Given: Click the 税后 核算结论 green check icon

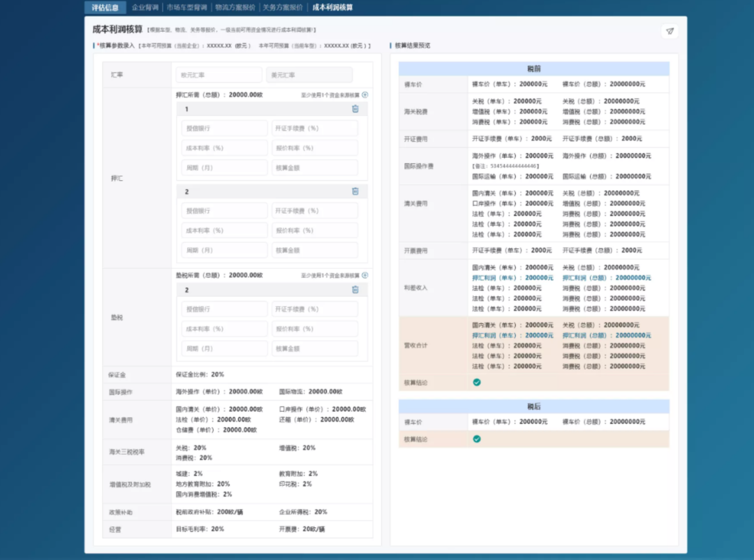Looking at the screenshot, I should [x=477, y=439].
